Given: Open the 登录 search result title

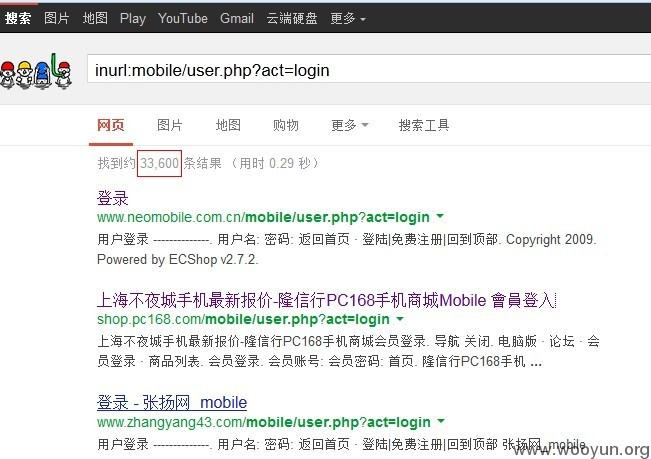Looking at the screenshot, I should pyautogui.click(x=113, y=198).
